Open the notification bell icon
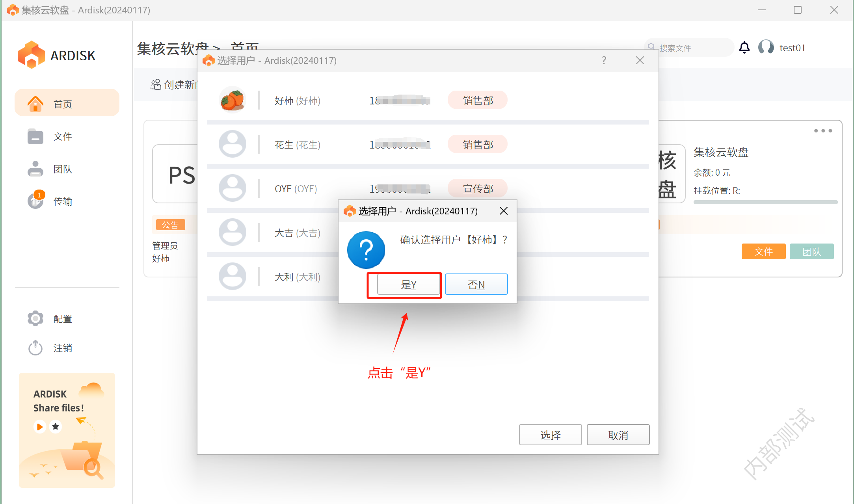854x504 pixels. coord(744,48)
